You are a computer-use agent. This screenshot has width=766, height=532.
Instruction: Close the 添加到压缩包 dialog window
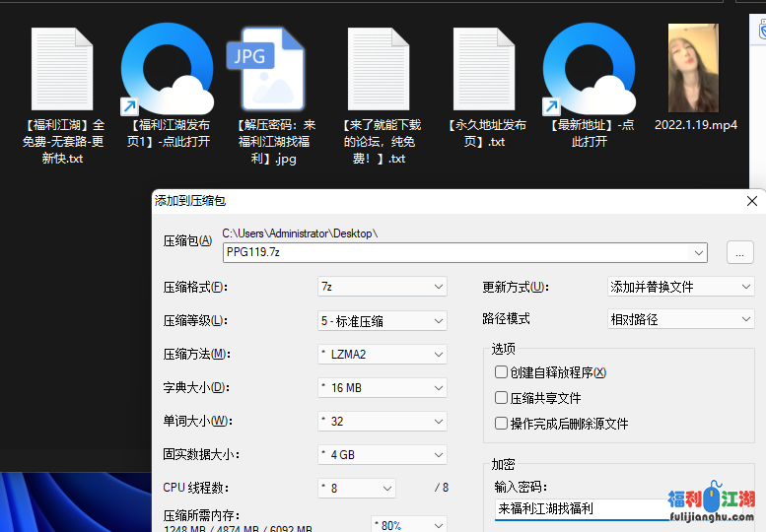(x=753, y=200)
